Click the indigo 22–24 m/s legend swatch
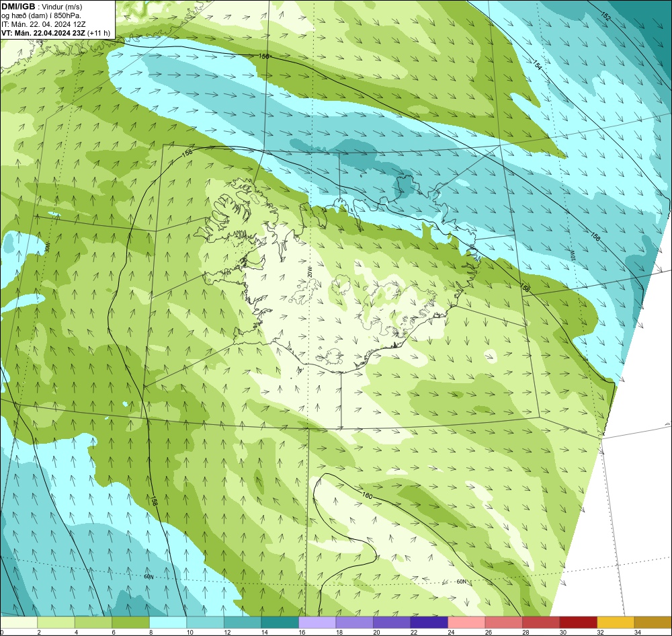 click(x=429, y=622)
